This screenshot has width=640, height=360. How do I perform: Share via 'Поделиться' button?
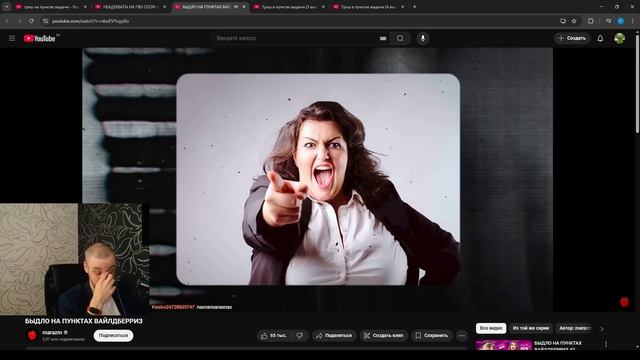coord(334,336)
